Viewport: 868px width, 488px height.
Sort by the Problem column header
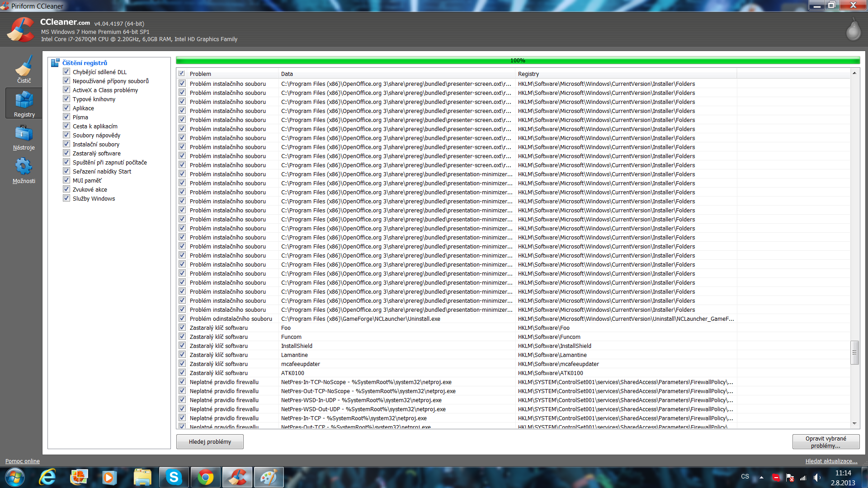click(x=232, y=74)
